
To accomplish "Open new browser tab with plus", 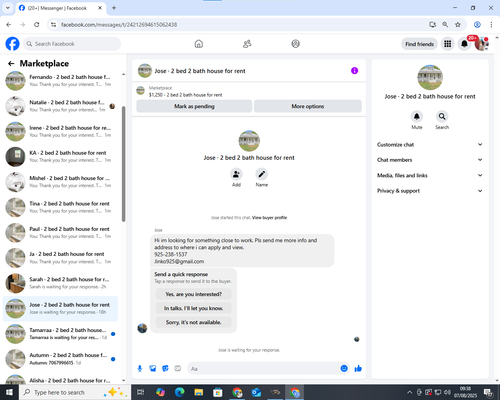I will click(x=114, y=8).
